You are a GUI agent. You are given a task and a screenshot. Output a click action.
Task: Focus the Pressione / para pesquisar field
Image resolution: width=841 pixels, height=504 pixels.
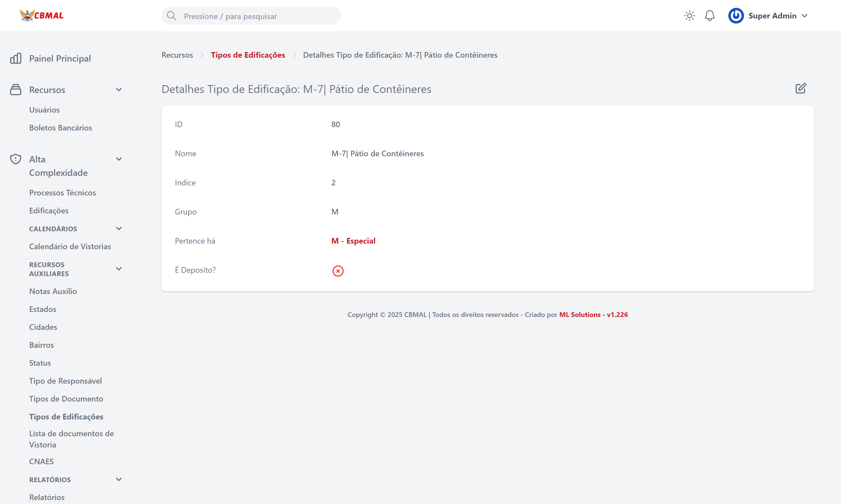[258, 16]
